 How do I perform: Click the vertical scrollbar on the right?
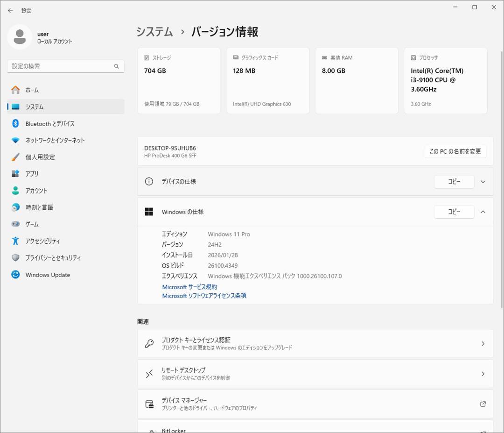point(502,179)
